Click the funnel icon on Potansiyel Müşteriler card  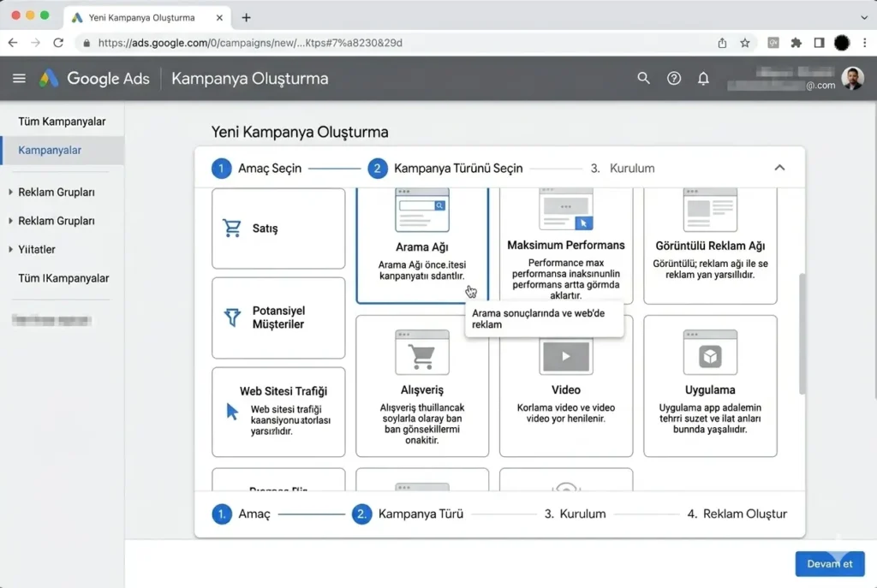point(231,318)
